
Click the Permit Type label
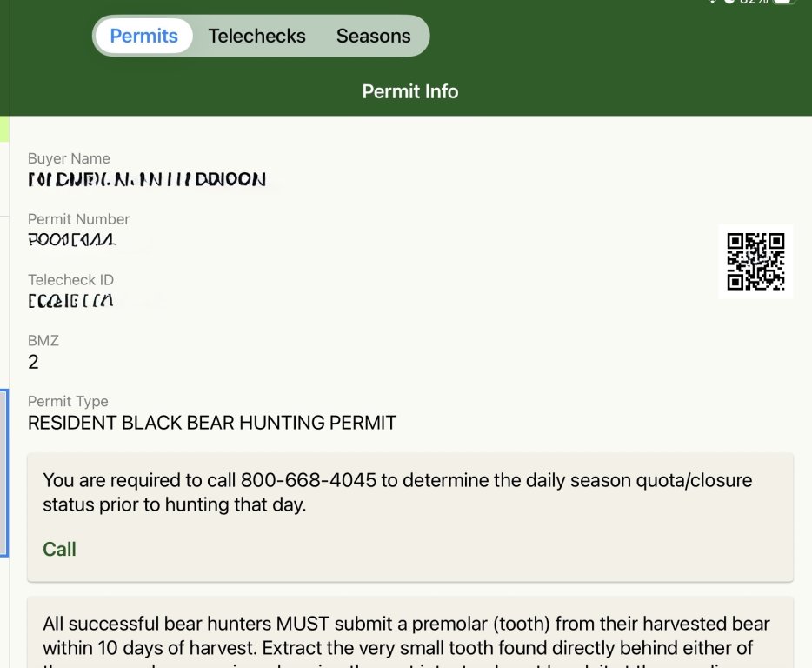[x=68, y=402]
